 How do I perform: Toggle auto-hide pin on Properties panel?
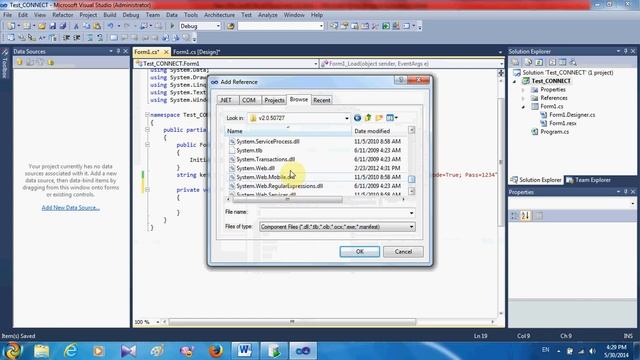625,191
